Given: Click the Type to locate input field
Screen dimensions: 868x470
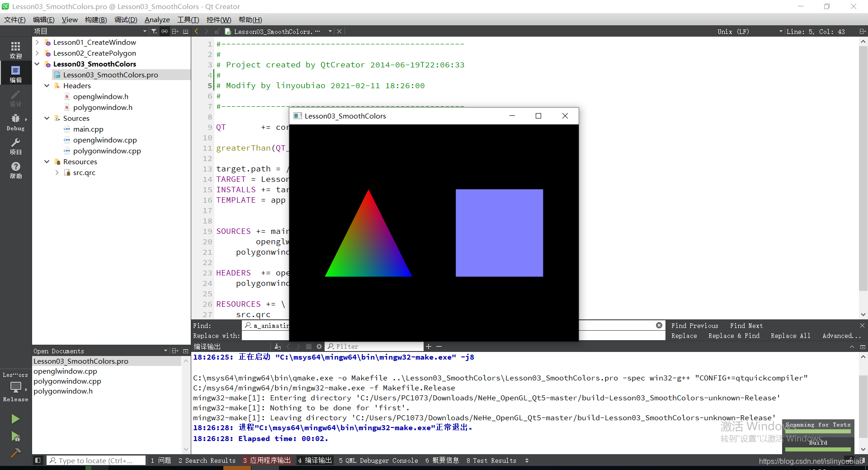Looking at the screenshot, I should pyautogui.click(x=96, y=460).
